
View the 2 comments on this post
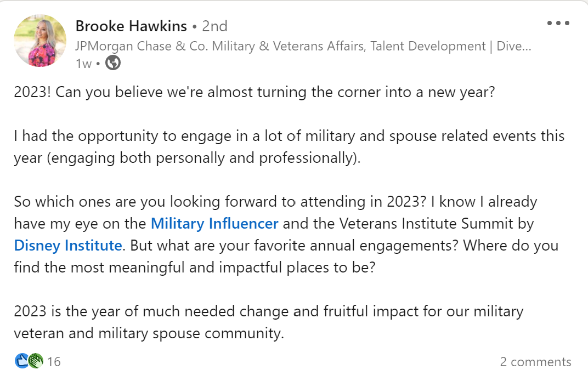click(535, 362)
